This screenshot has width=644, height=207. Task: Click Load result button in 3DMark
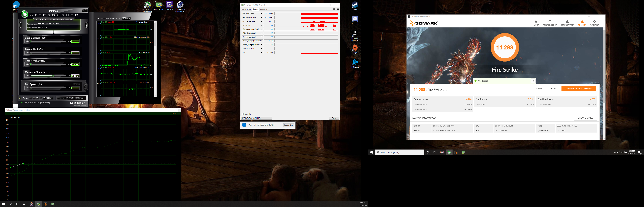[539, 89]
